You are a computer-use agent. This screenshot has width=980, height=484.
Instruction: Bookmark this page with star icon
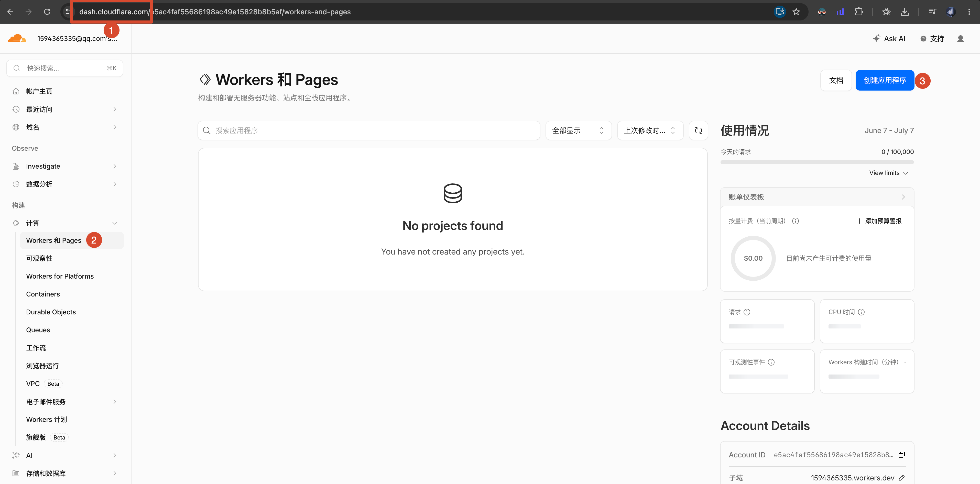pyautogui.click(x=796, y=12)
